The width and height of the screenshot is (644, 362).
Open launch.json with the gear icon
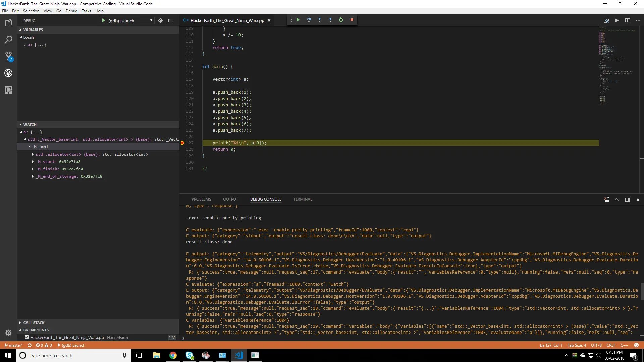(x=160, y=20)
